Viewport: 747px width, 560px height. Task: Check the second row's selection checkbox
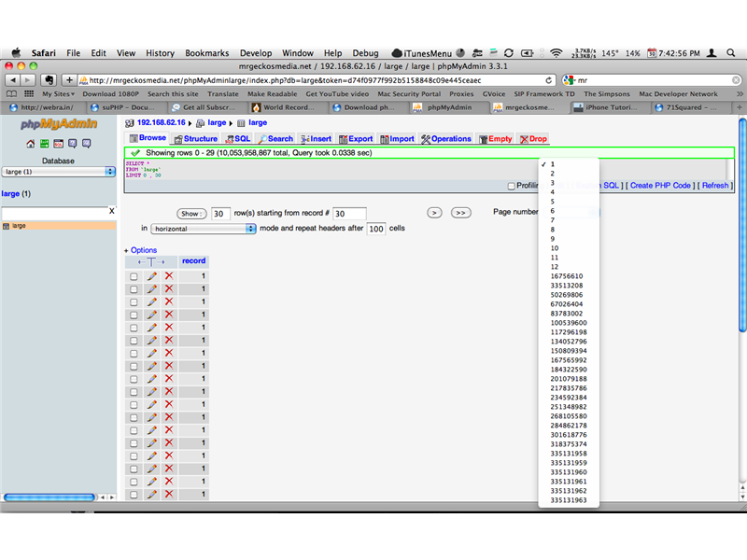pos(134,288)
